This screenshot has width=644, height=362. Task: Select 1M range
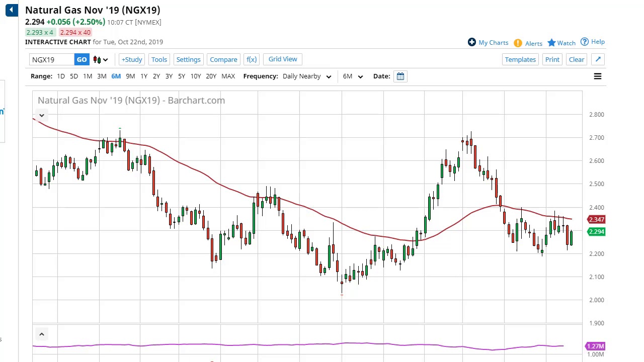88,76
